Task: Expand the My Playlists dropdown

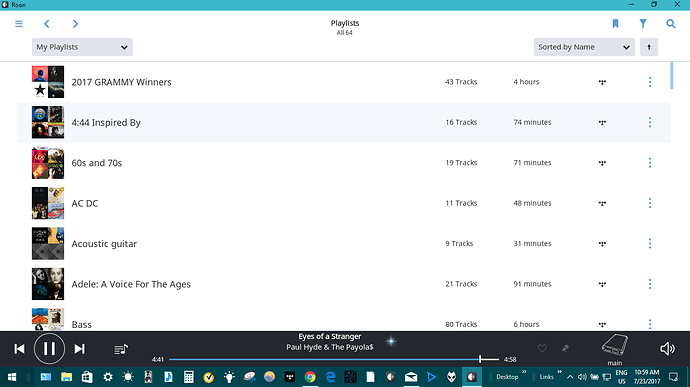Action: pyautogui.click(x=82, y=47)
